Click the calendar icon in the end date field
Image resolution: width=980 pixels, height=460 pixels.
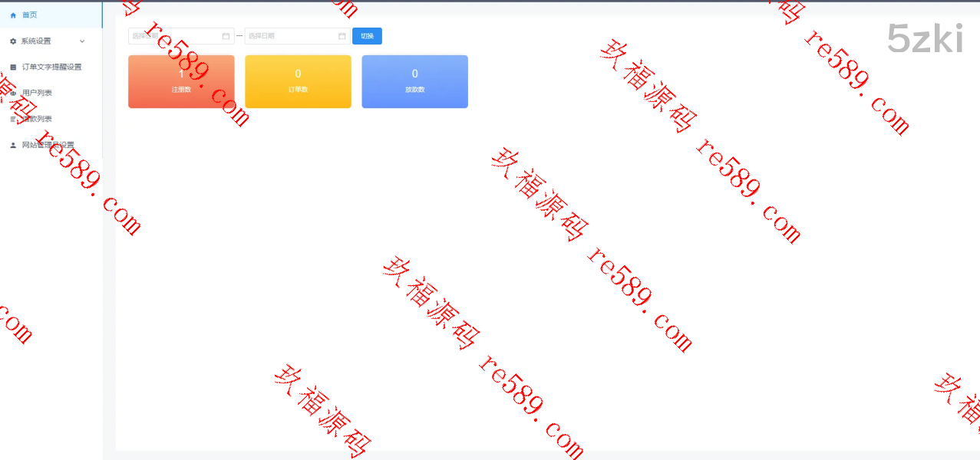342,36
